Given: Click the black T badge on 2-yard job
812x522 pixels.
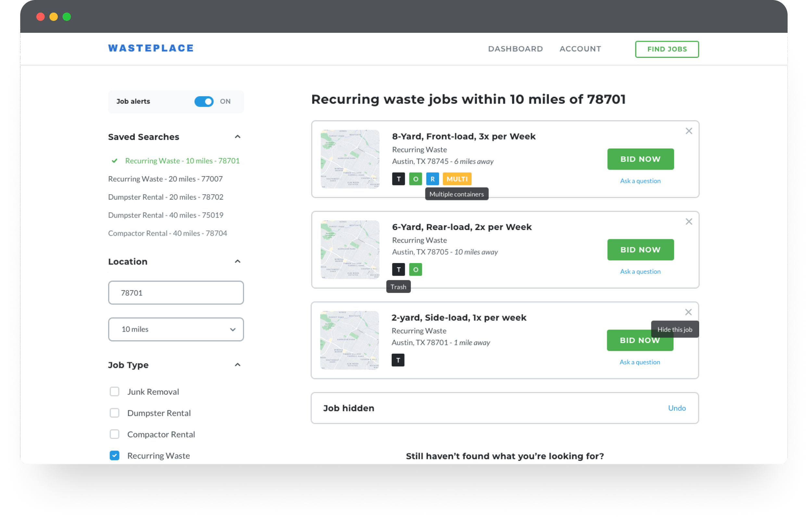Looking at the screenshot, I should click(x=398, y=360).
